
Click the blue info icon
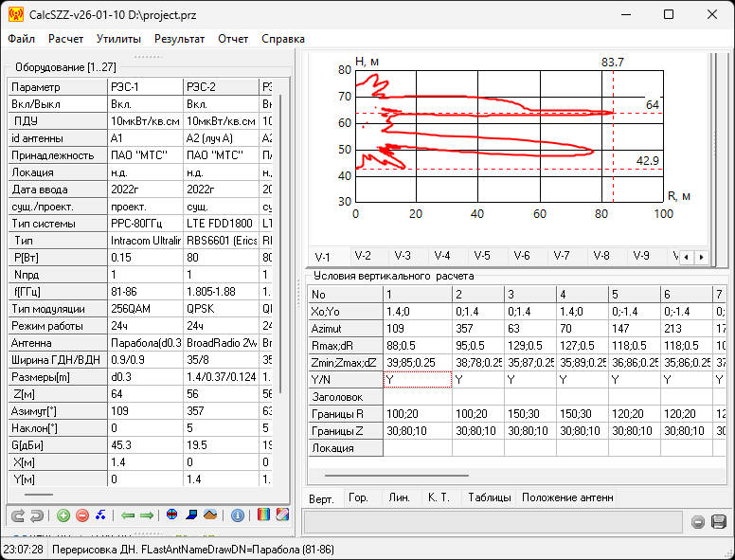point(238,515)
